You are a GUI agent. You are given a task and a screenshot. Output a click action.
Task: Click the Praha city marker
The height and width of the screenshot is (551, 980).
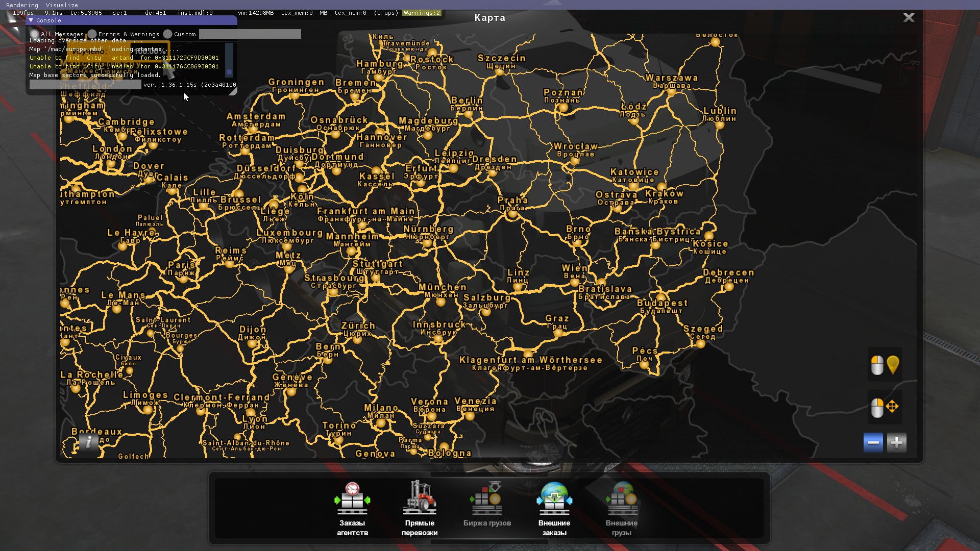pyautogui.click(x=512, y=215)
